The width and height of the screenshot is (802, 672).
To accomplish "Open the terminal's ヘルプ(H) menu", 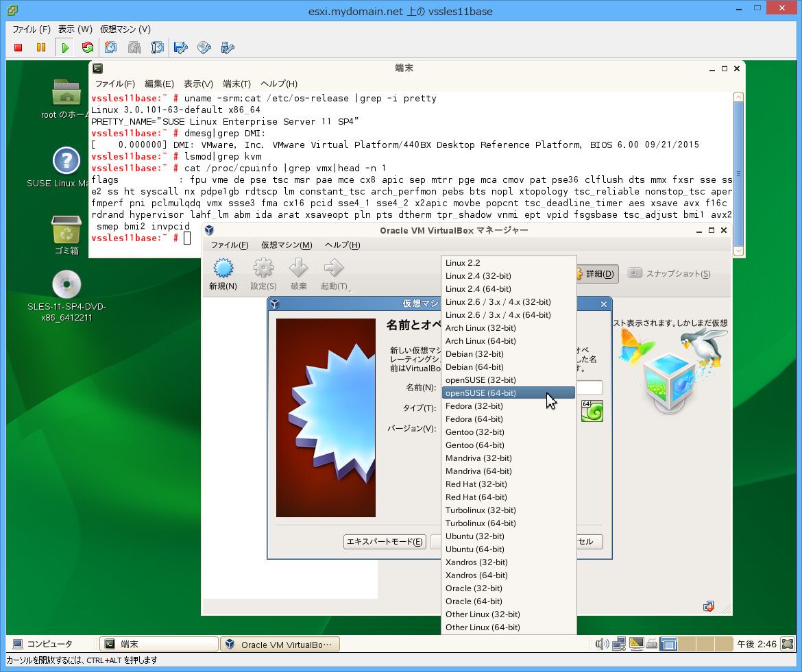I will 279,84.
